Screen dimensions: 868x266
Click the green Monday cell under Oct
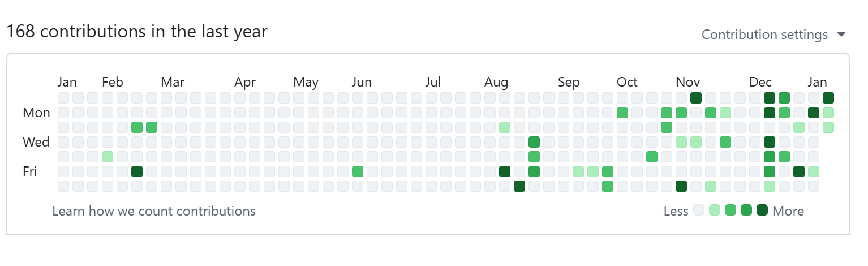click(622, 112)
